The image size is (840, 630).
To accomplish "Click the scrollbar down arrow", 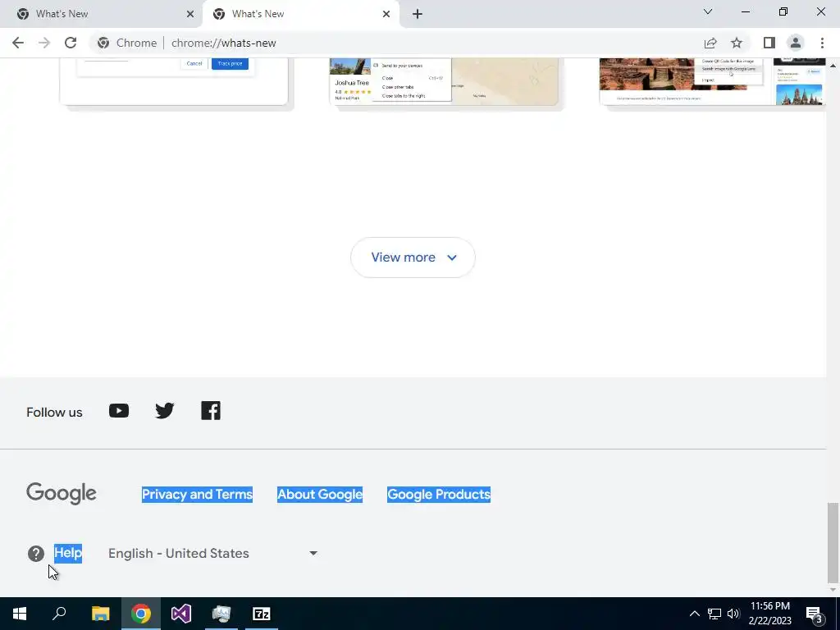I will (833, 590).
